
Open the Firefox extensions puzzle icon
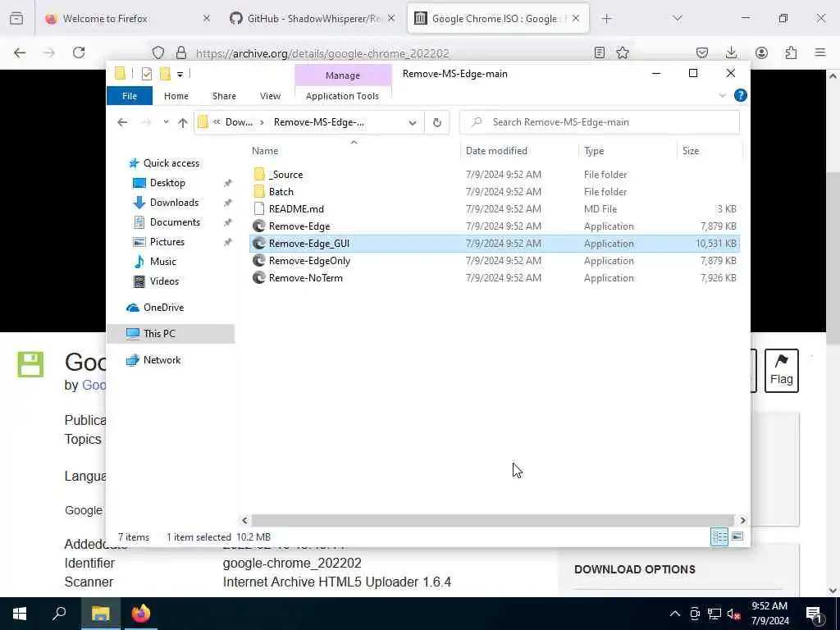pyautogui.click(x=791, y=52)
